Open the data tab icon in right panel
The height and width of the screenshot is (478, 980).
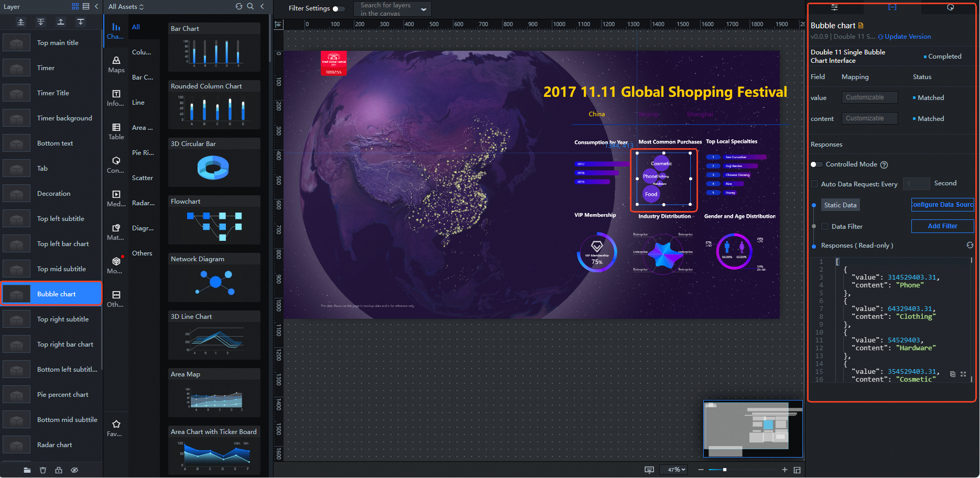(892, 7)
